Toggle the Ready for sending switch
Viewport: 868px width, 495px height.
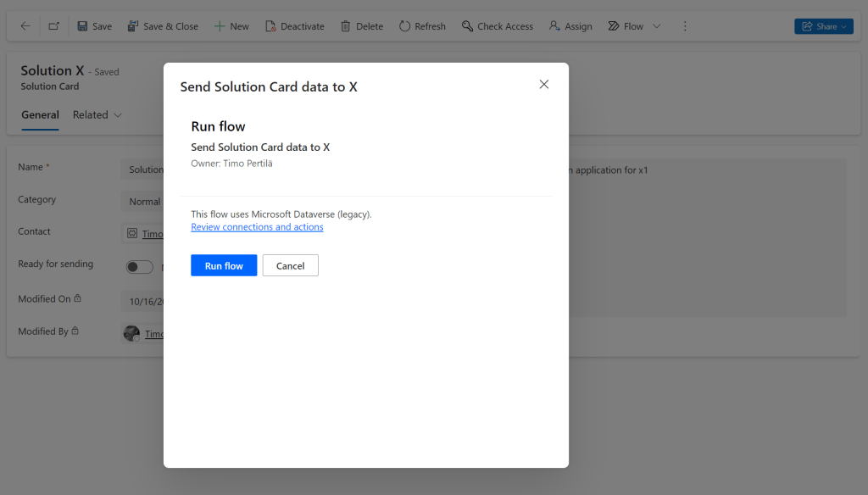[x=140, y=267]
